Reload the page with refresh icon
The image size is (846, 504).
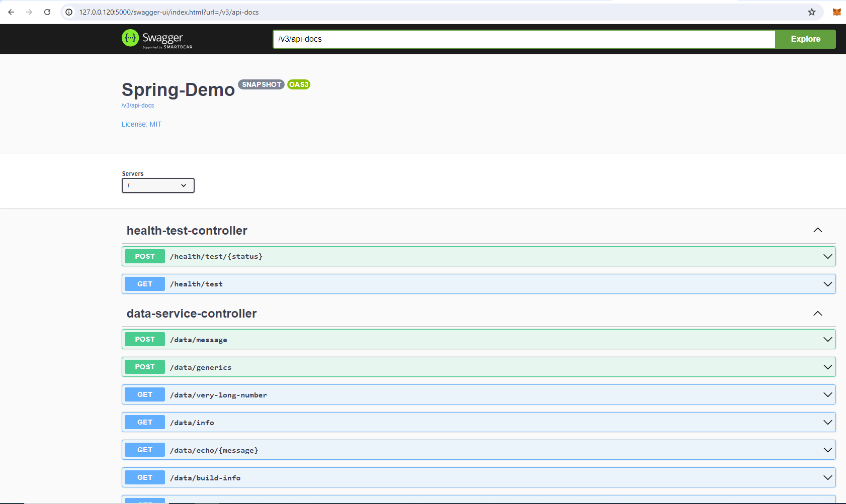[x=47, y=12]
